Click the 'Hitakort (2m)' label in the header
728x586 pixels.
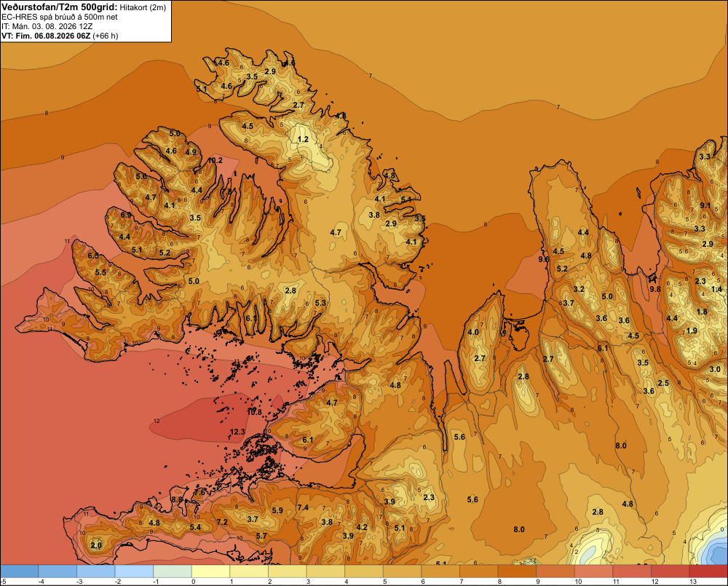(x=142, y=7)
